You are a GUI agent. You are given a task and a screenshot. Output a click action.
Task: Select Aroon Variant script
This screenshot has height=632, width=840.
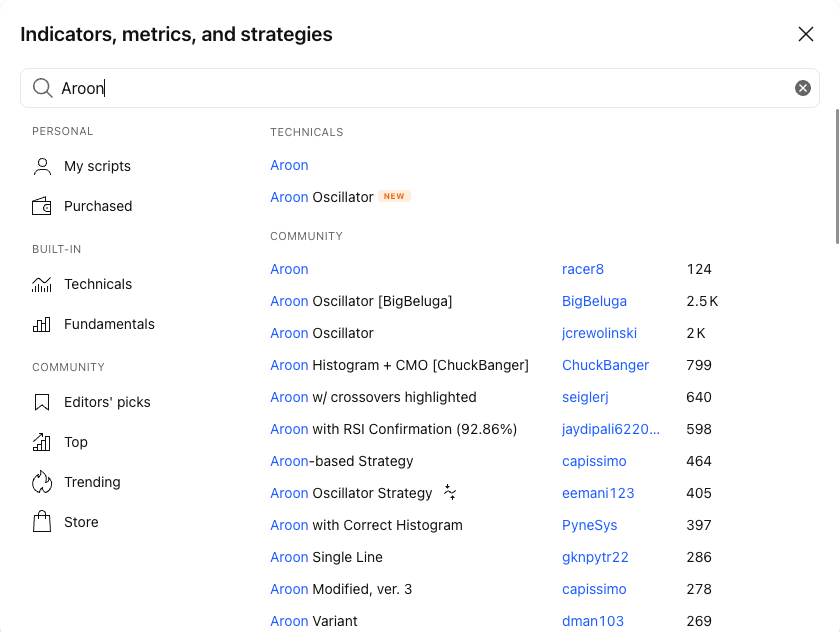coord(314,621)
